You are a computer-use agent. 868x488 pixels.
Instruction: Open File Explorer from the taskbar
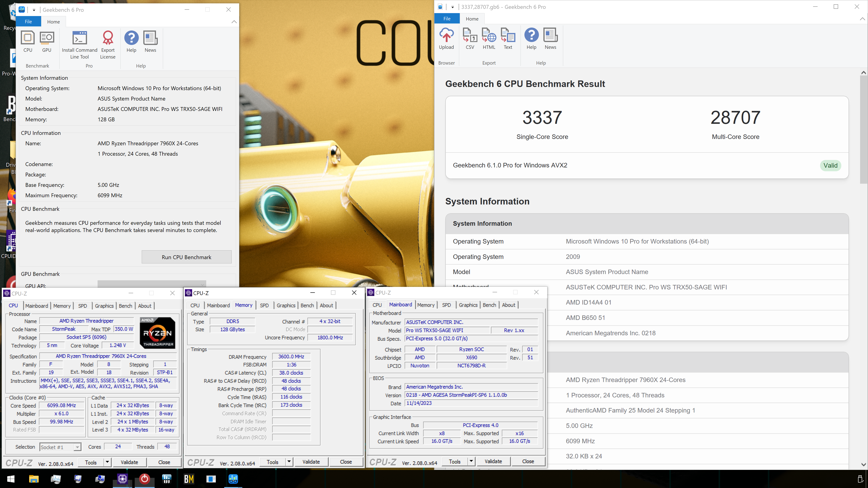pyautogui.click(x=34, y=479)
